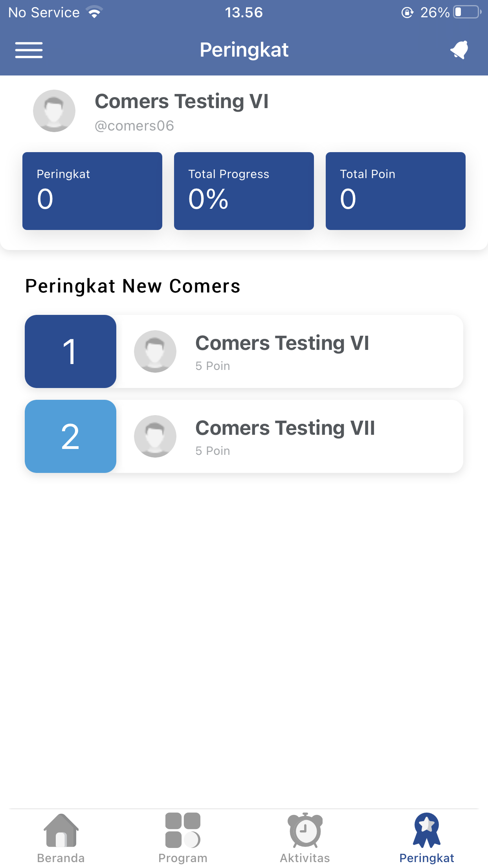Open the Program grid icon
This screenshot has height=868, width=488.
click(x=183, y=830)
